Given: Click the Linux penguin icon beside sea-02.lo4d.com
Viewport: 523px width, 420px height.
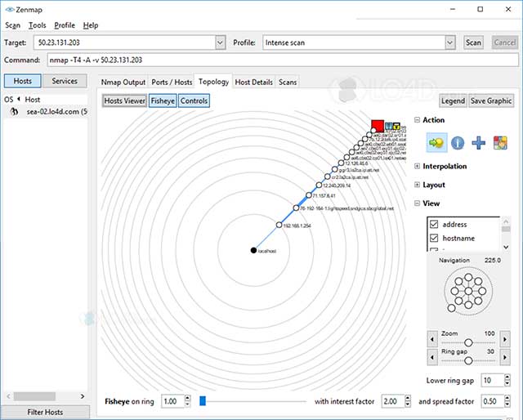Looking at the screenshot, I should 14,112.
